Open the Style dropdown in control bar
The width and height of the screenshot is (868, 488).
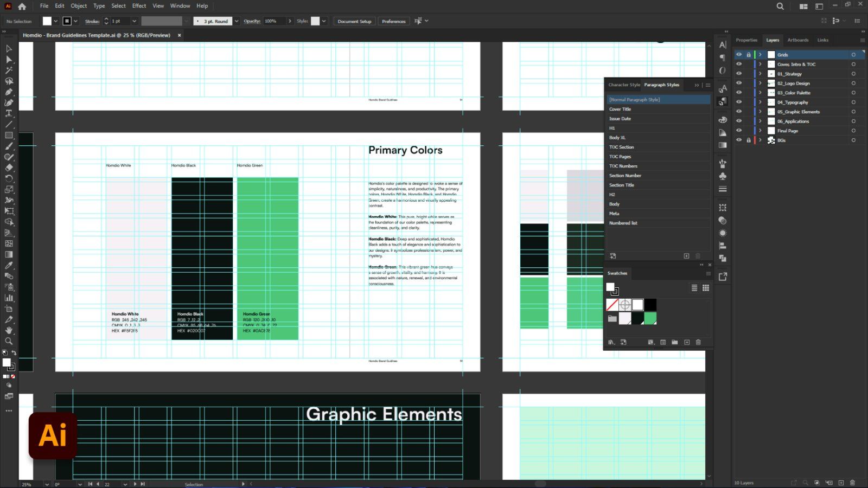coord(324,21)
